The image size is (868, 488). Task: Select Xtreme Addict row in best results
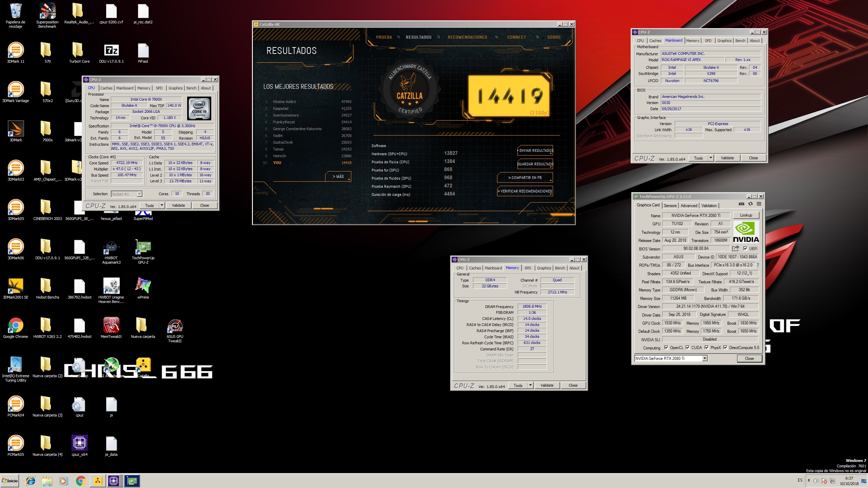pyautogui.click(x=308, y=102)
